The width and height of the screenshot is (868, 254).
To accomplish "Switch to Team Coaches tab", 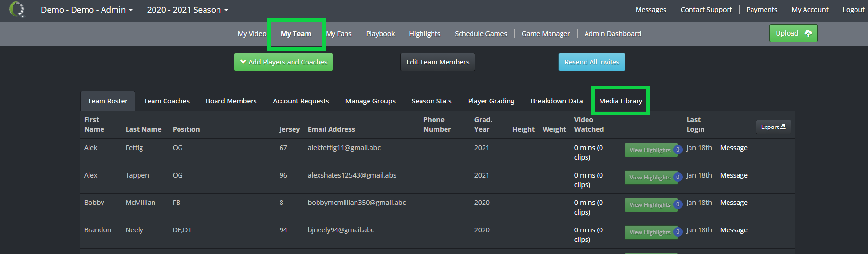I will pos(166,101).
